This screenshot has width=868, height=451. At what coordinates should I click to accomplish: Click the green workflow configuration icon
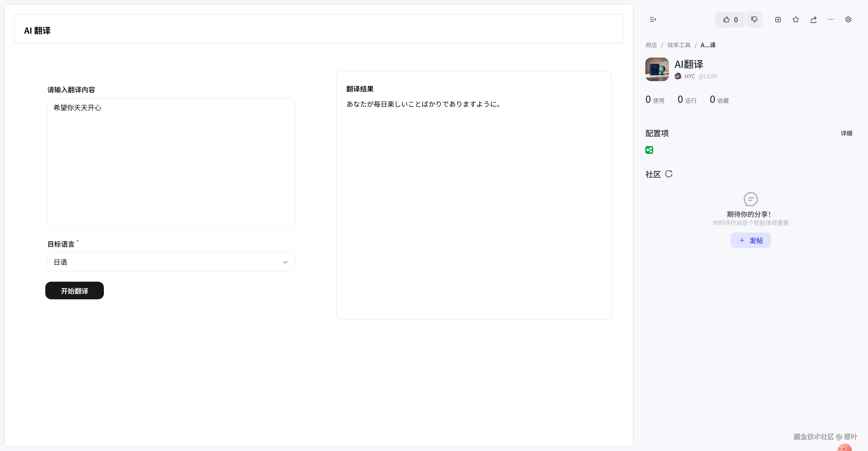coord(649,150)
